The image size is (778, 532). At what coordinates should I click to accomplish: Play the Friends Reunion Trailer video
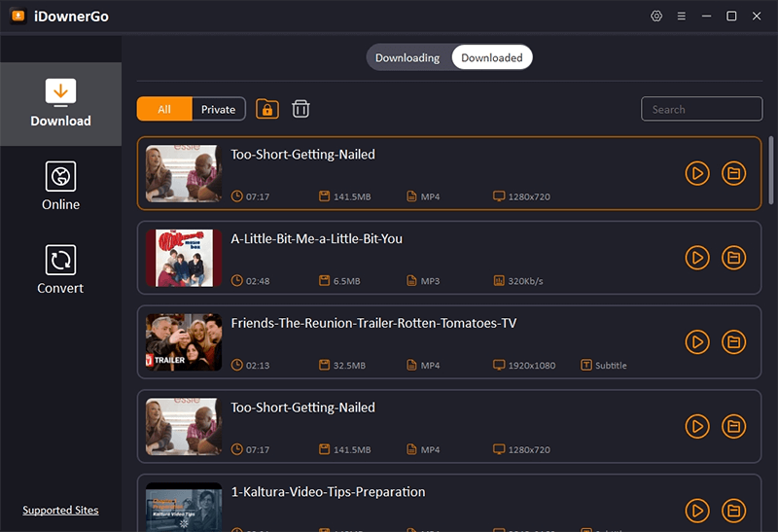(697, 342)
